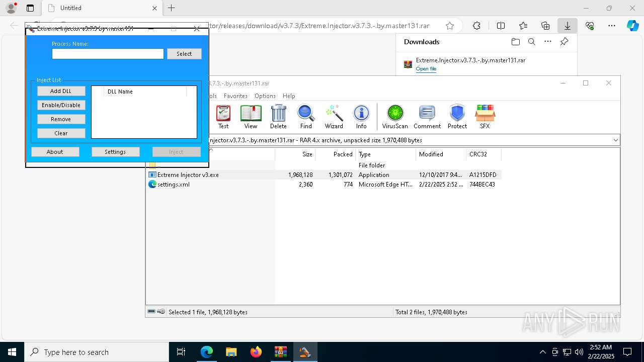644x362 pixels.
Task: Toggle Edge split screen icon
Action: pyautogui.click(x=501, y=26)
